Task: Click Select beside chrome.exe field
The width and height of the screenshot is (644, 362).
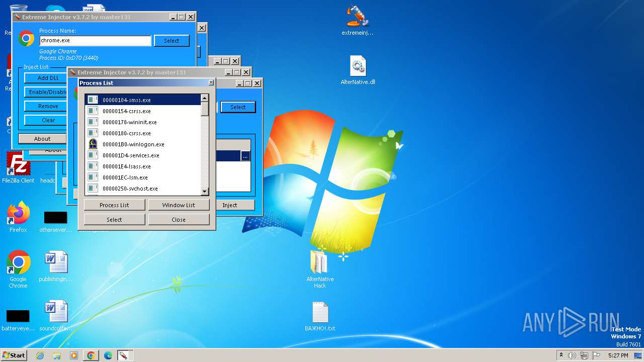Action: (172, 41)
